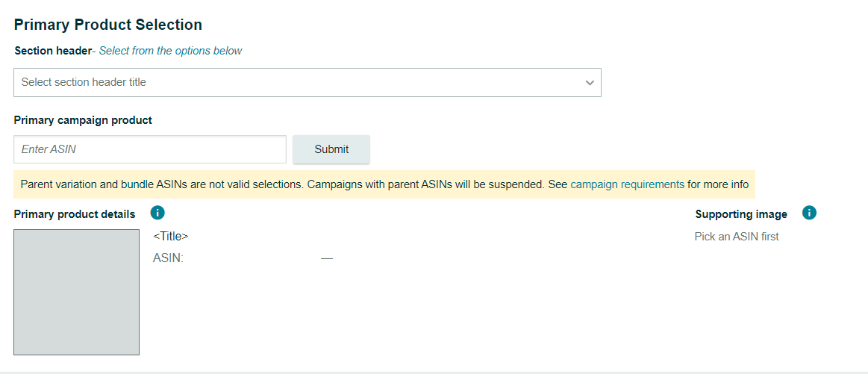Click the gray product image placeholder

click(76, 292)
